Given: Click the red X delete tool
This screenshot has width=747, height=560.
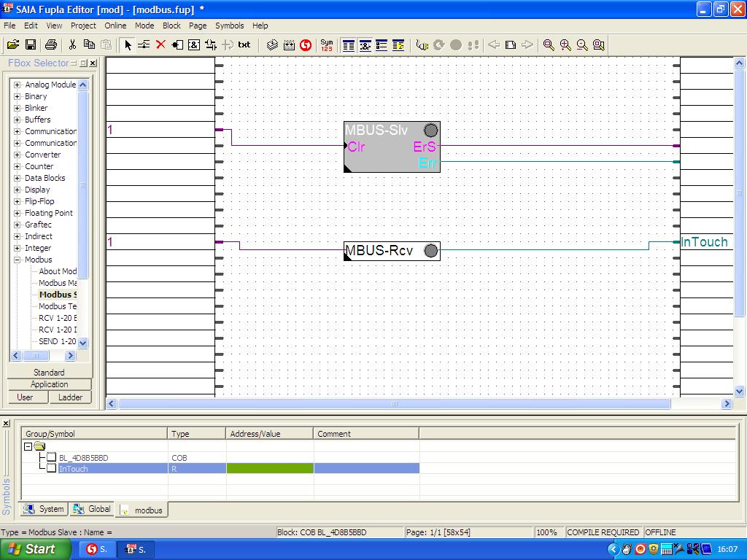Looking at the screenshot, I should (160, 44).
